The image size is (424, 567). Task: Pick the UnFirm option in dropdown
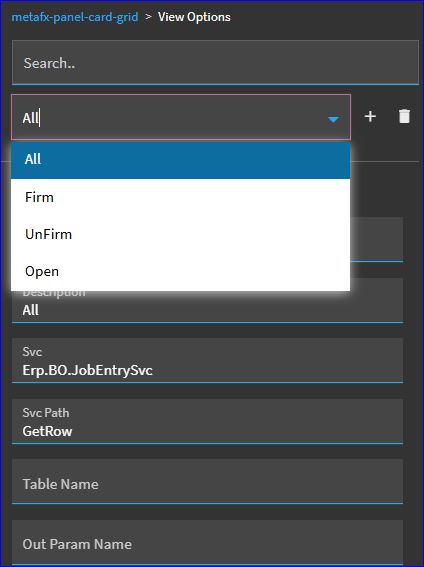click(180, 234)
